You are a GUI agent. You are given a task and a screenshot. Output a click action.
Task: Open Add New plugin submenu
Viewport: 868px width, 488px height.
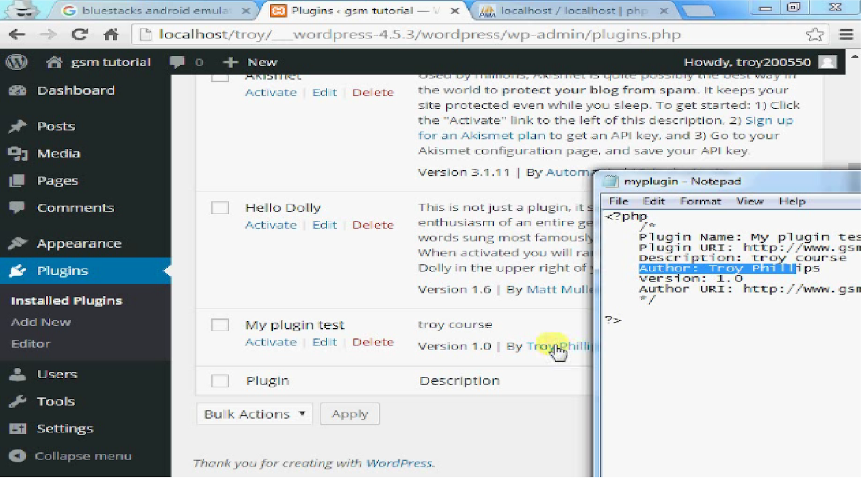point(41,322)
